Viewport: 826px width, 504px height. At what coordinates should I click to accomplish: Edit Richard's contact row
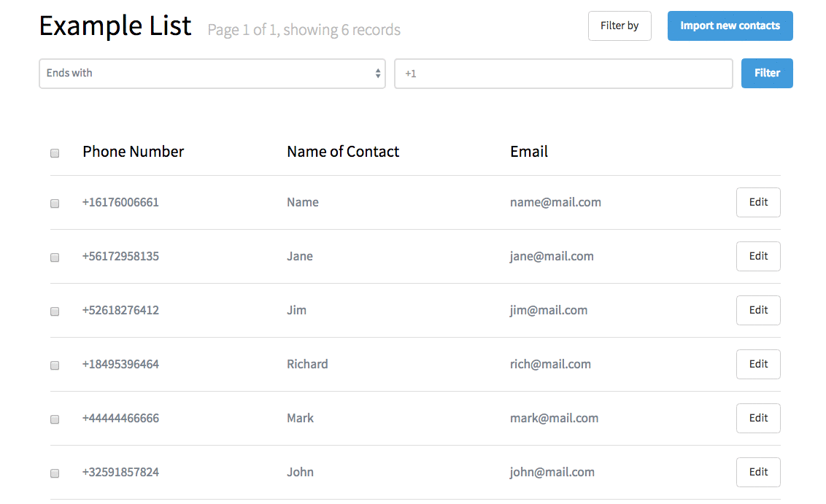pyautogui.click(x=758, y=364)
